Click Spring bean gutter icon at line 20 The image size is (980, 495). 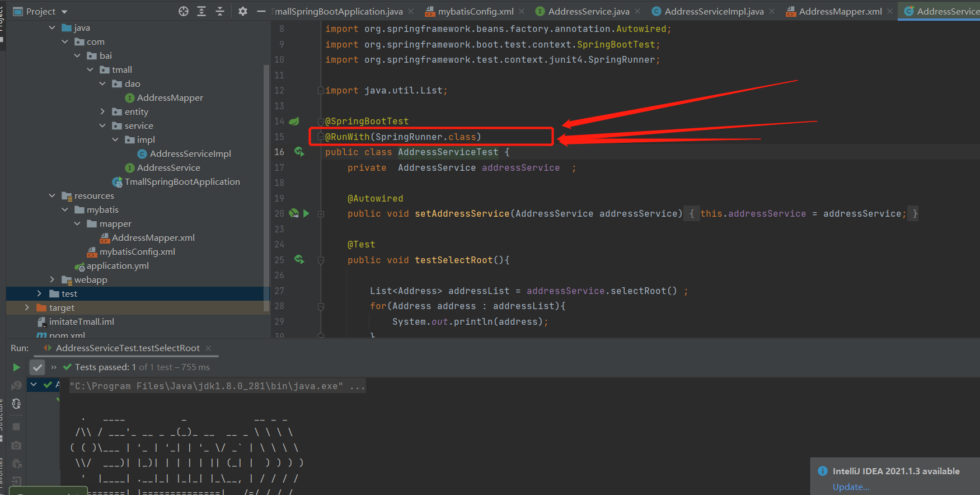[x=294, y=213]
